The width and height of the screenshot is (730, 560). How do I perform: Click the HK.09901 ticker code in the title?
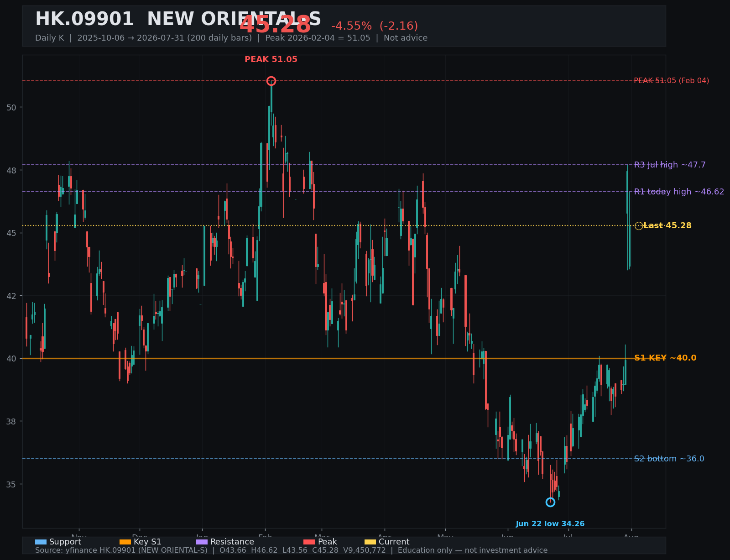84,20
